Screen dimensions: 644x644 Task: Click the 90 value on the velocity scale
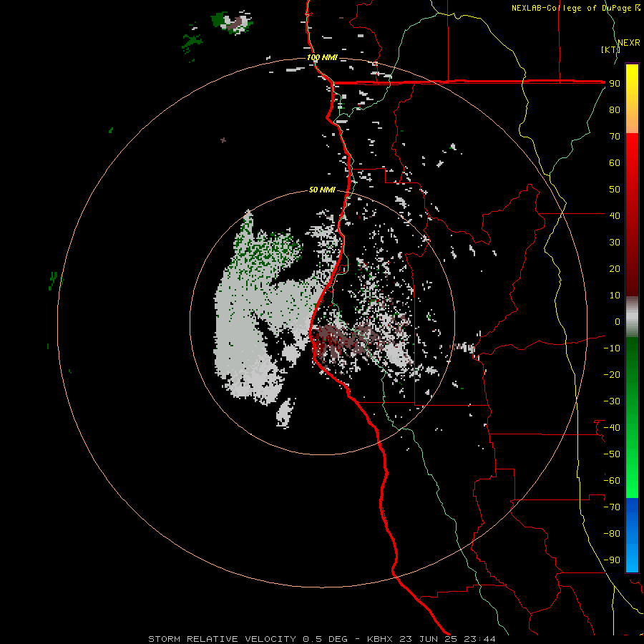615,84
